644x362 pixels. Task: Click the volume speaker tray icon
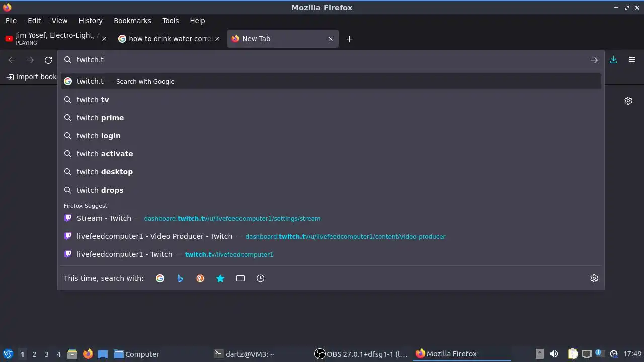coord(554,354)
